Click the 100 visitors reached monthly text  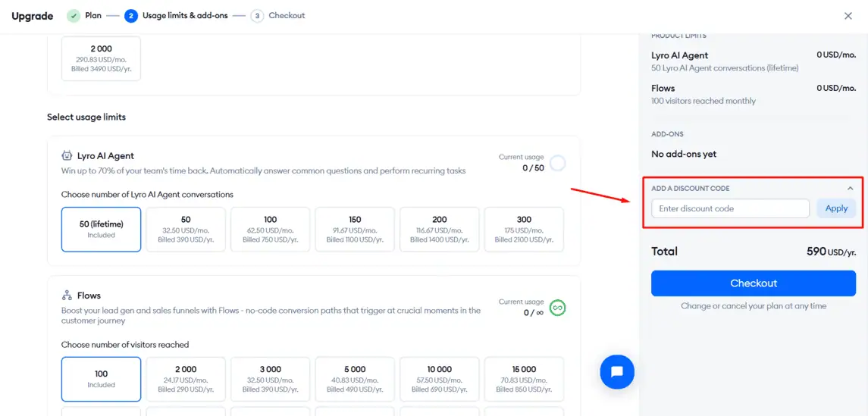[703, 101]
